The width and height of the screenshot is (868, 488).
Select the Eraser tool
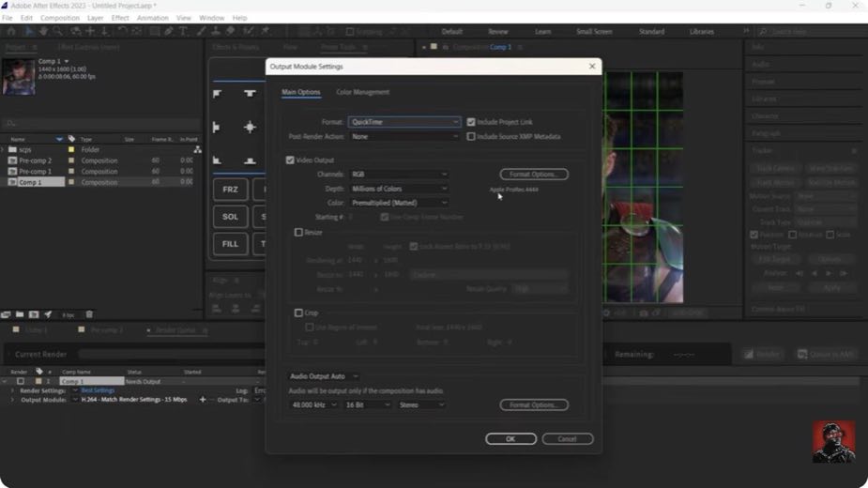230,32
